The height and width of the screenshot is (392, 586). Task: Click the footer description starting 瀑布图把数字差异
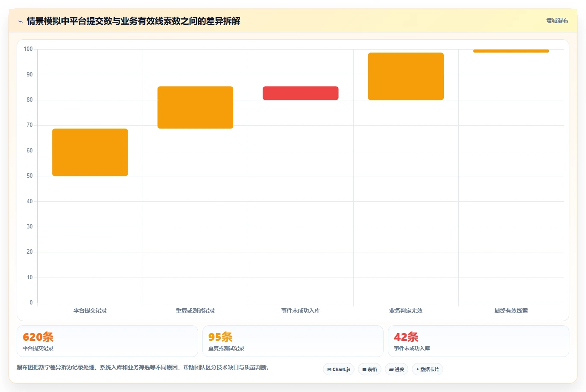click(143, 367)
